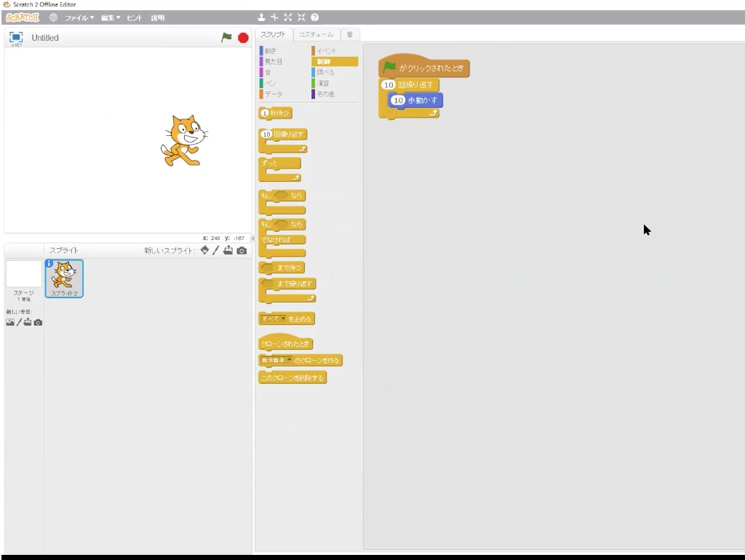
Task: Collapse the stage panel with the small arrow
Action: (252, 239)
